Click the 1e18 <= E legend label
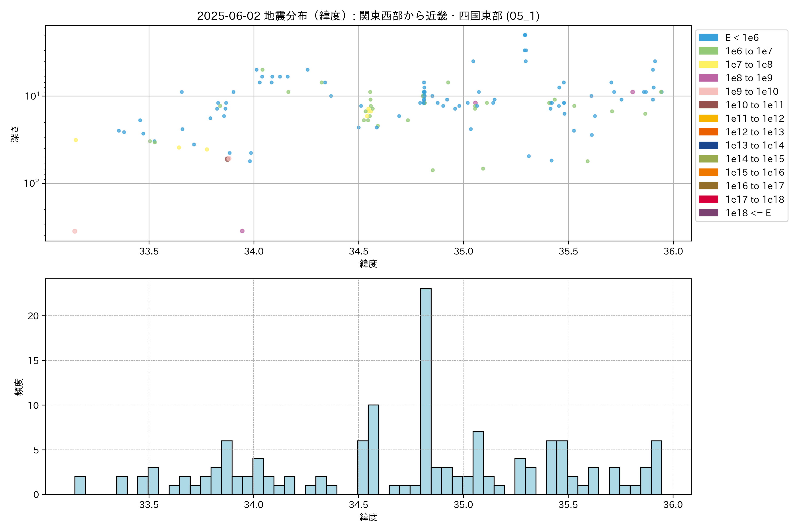 [x=748, y=213]
